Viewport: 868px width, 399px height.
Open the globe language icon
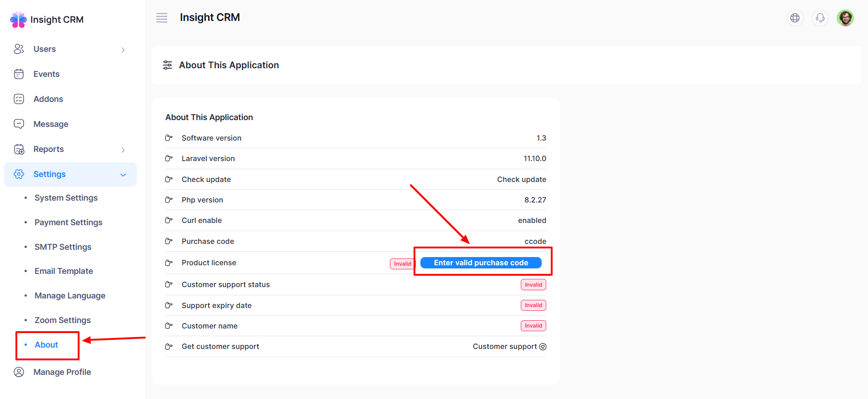point(795,18)
